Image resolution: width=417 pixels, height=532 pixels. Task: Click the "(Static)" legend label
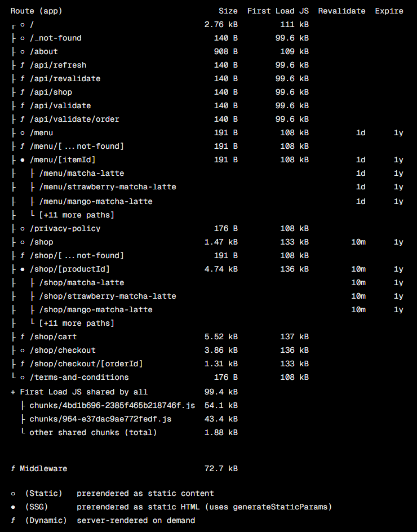44,494
